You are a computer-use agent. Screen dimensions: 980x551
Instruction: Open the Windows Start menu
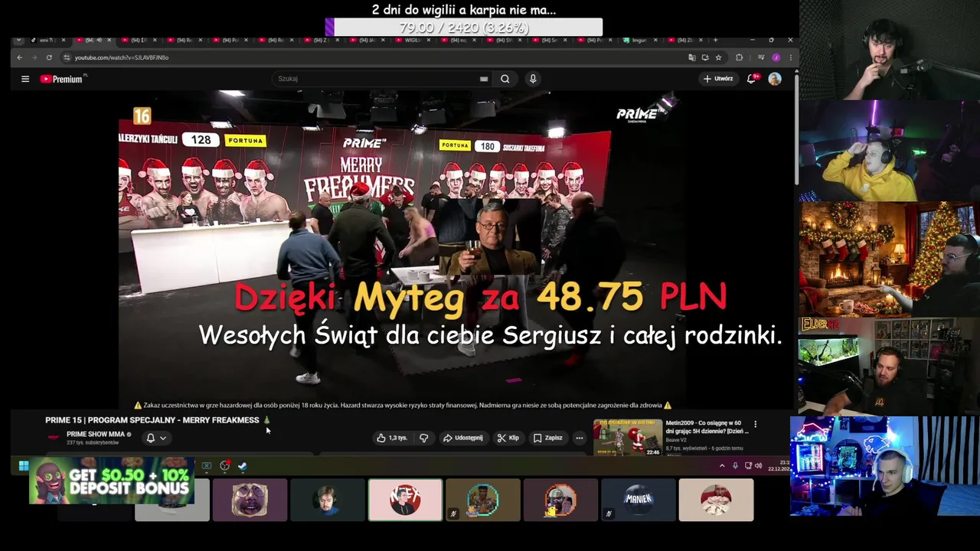[24, 465]
